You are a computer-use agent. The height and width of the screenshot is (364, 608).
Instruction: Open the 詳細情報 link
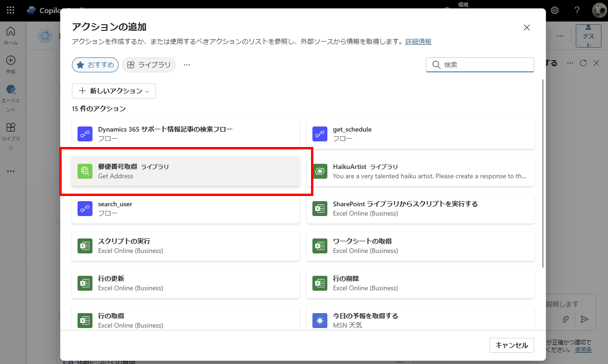tap(418, 42)
